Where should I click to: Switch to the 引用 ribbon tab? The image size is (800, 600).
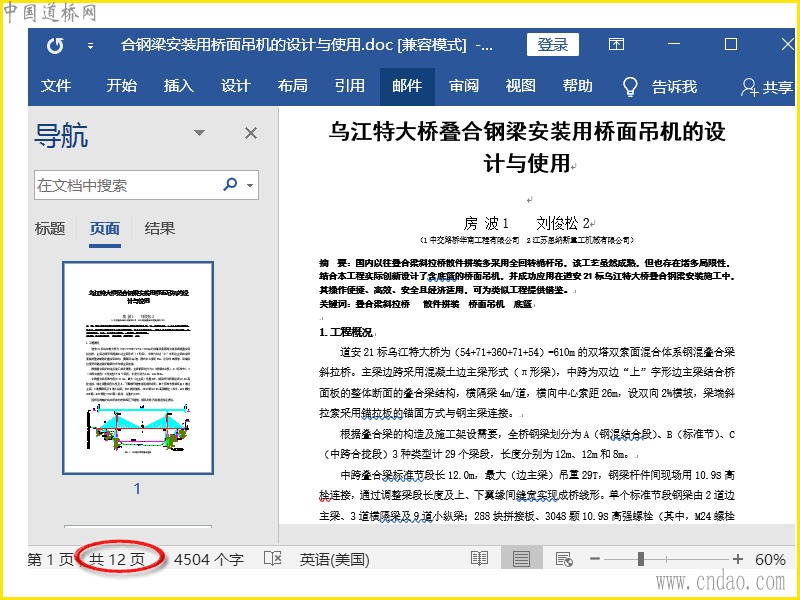pos(350,86)
